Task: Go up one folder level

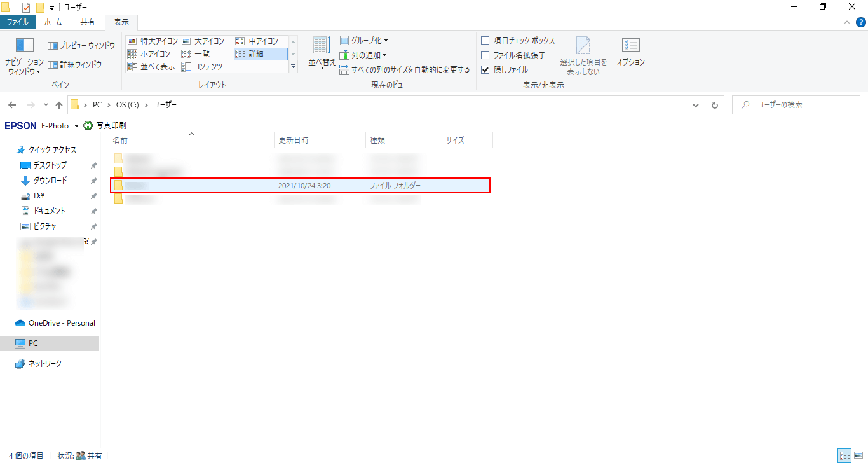Action: point(59,105)
